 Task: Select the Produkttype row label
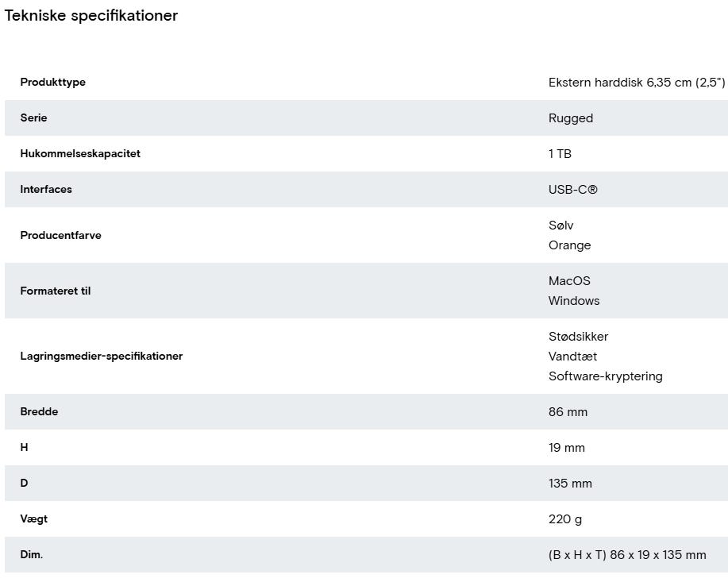point(52,83)
